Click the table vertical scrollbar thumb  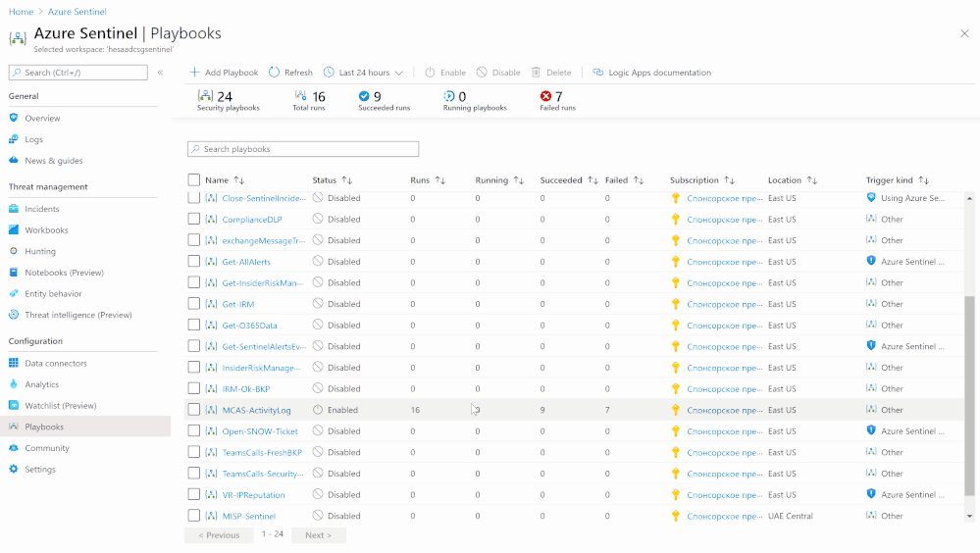pyautogui.click(x=969, y=395)
